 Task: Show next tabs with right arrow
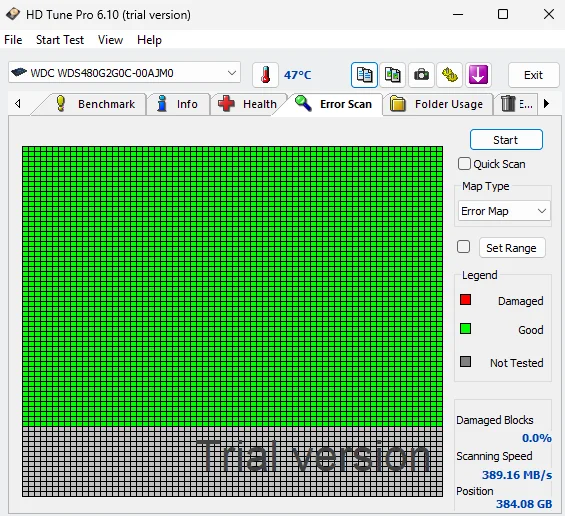coord(546,104)
